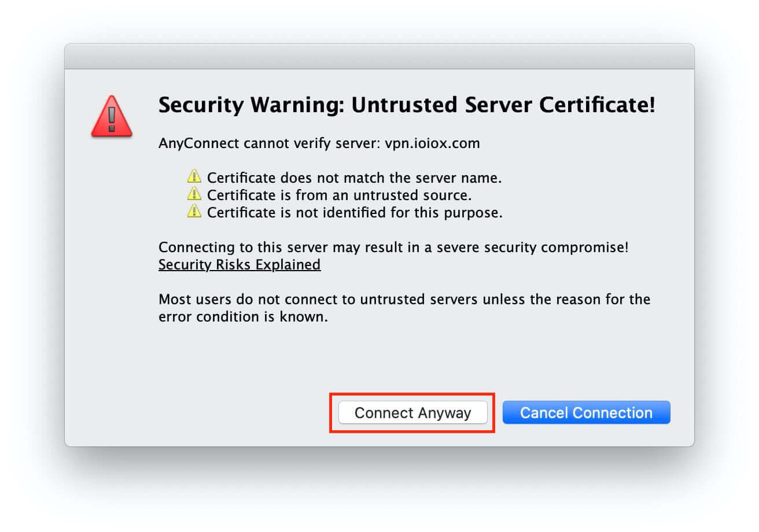This screenshot has width=759, height=532.
Task: Click the dialog's gray title bar
Action: tap(379, 57)
